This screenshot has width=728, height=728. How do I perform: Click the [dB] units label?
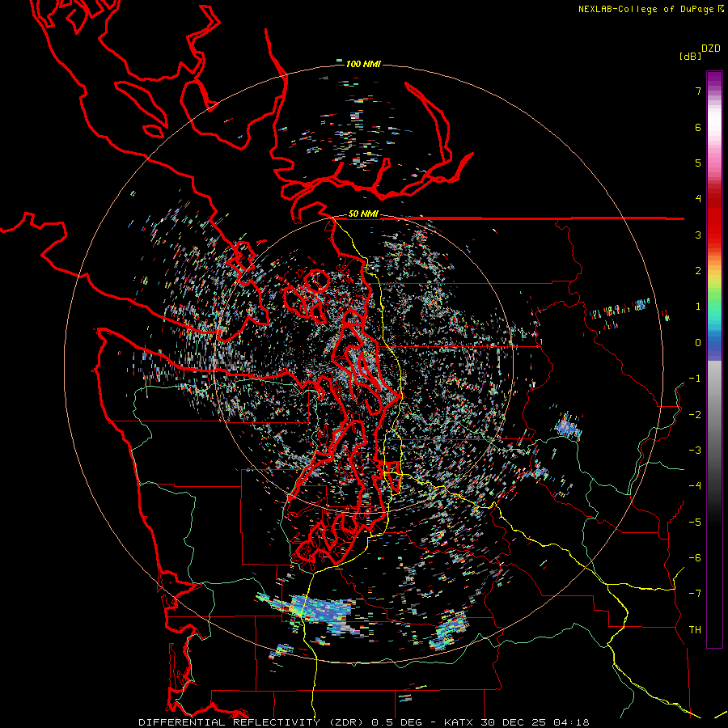point(691,56)
